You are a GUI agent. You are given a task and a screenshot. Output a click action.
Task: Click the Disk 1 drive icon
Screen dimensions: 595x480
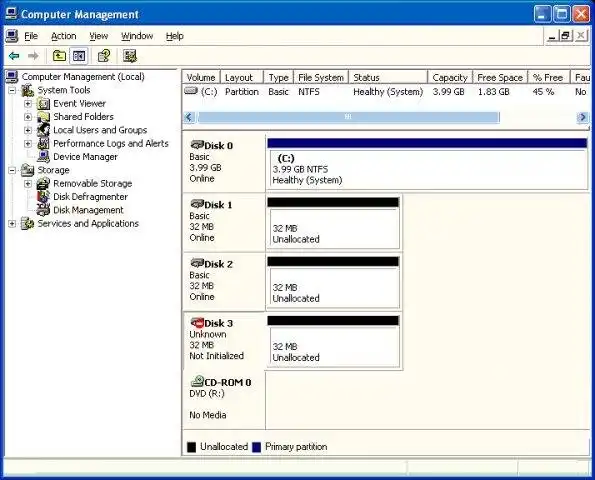coord(197,204)
